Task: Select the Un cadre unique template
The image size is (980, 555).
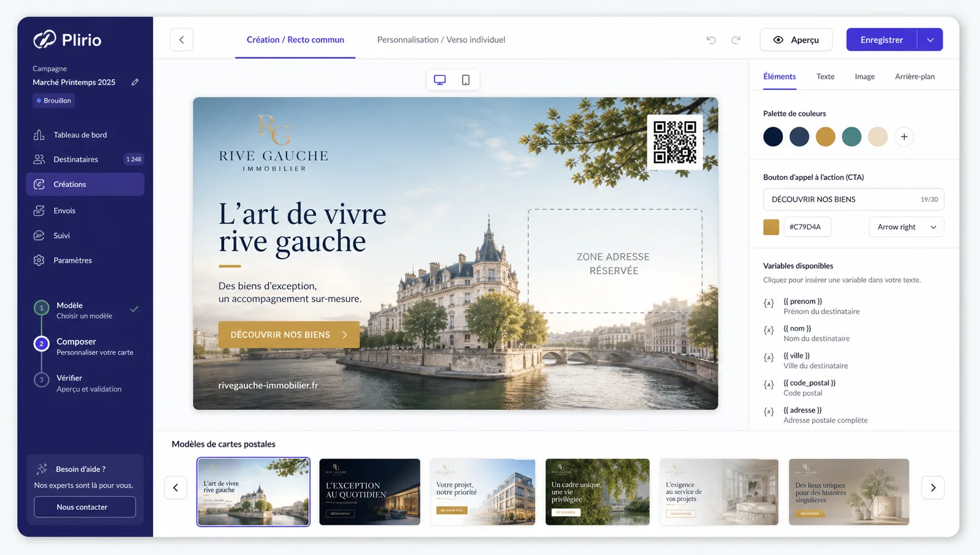Action: coord(598,492)
